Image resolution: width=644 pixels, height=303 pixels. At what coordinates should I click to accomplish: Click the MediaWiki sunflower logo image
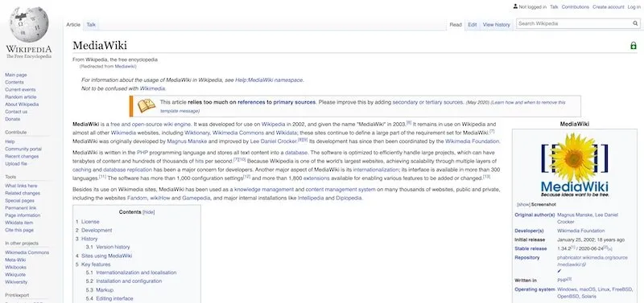574,166
